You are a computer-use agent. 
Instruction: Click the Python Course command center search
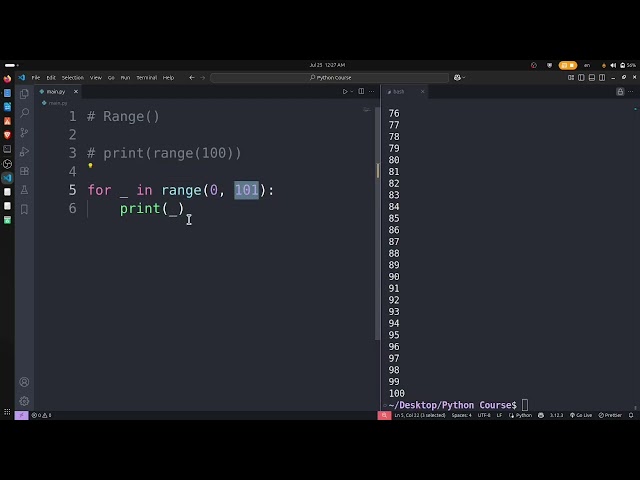pyautogui.click(x=329, y=78)
